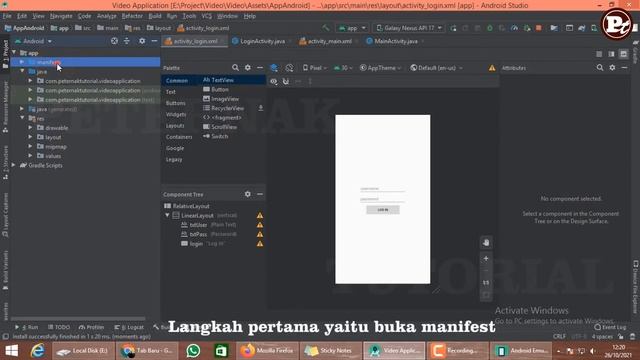Open the Device File Explorer side tab
The width and height of the screenshot is (640, 360).
click(636, 287)
